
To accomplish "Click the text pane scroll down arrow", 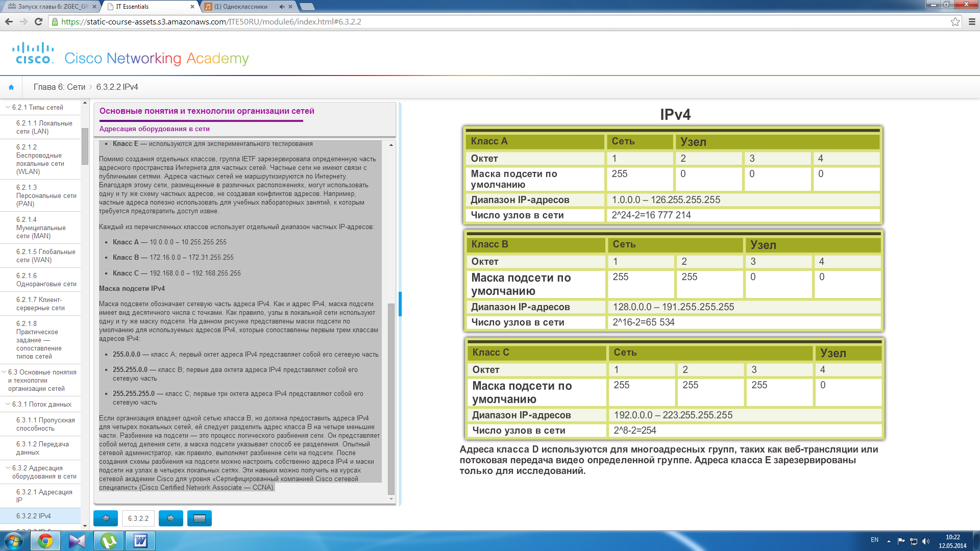I will (391, 499).
